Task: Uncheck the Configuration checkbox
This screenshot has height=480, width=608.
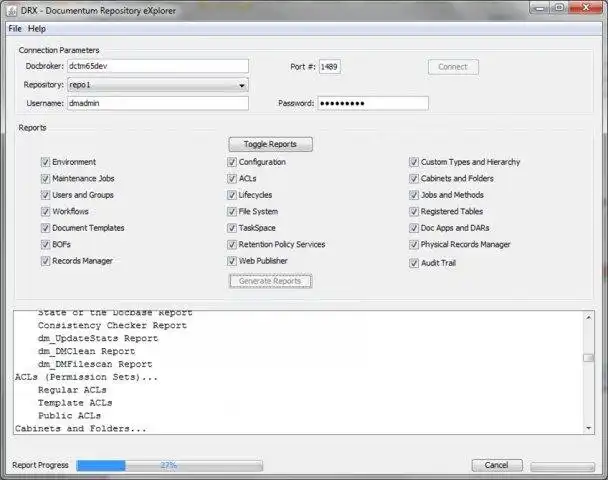Action: [232, 162]
